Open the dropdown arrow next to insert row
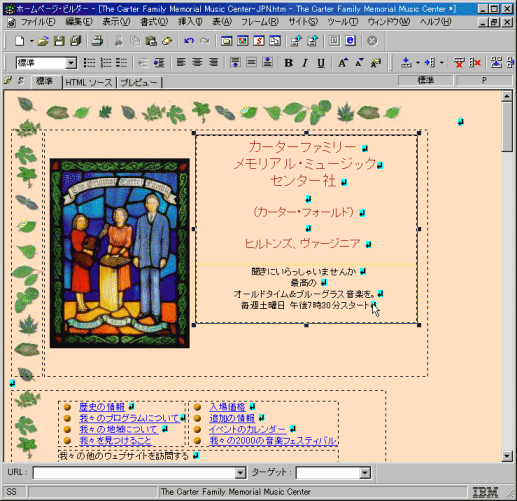 click(x=418, y=62)
